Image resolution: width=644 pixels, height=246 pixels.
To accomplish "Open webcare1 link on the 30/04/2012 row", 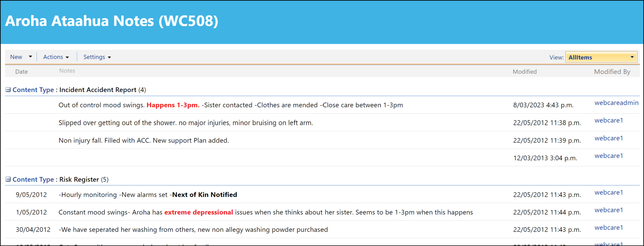I will (609, 228).
